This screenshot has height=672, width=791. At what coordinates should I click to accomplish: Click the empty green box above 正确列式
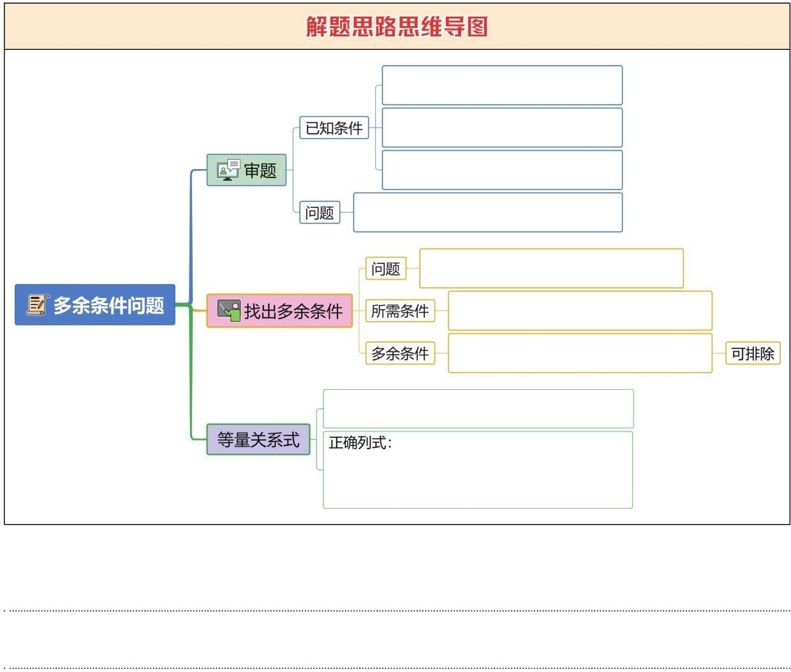(x=478, y=408)
